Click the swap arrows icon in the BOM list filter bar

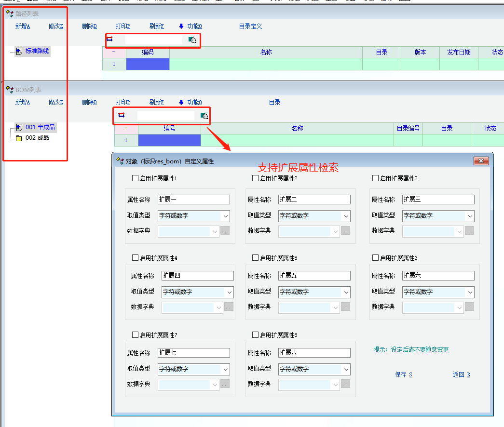coord(121,115)
